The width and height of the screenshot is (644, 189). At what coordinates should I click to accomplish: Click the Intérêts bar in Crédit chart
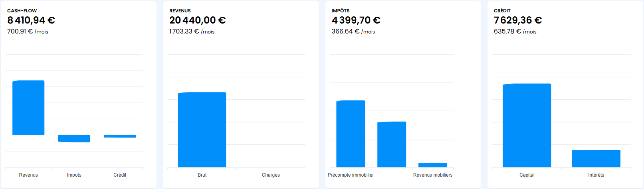tap(596, 158)
